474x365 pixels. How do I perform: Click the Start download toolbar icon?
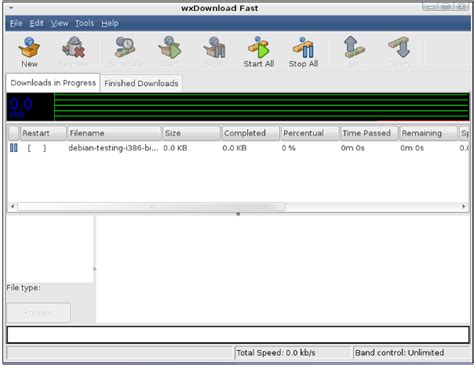(170, 52)
